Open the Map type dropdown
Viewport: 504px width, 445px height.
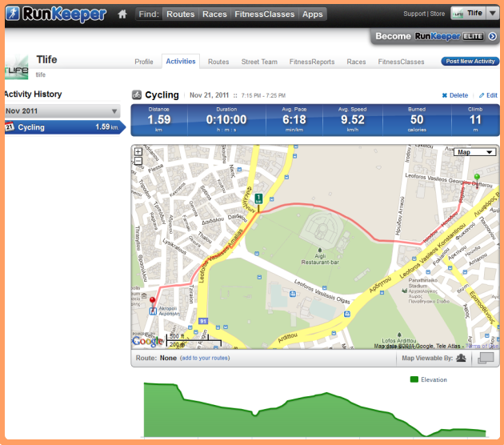(474, 152)
